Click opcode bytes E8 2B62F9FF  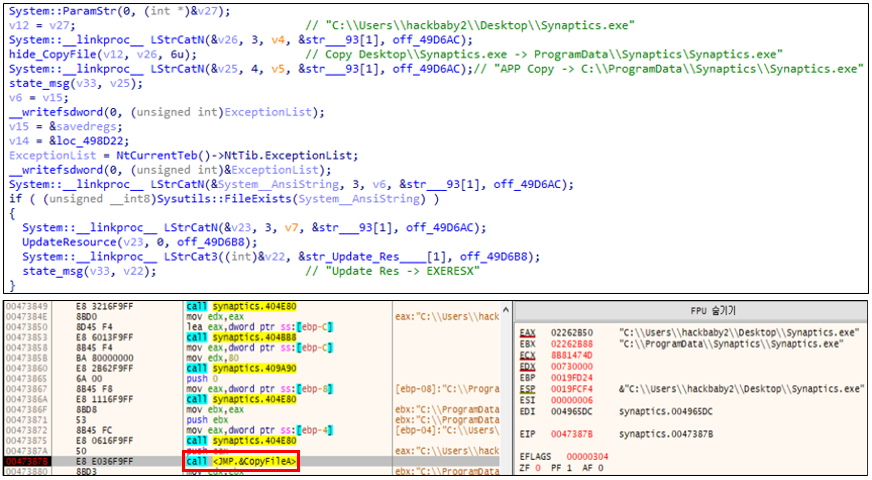point(105,369)
